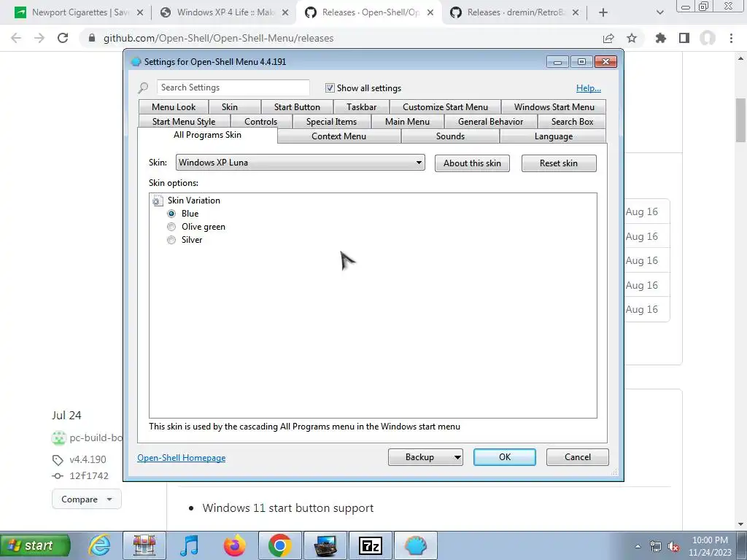
Task: Open the Search Box tab
Action: (572, 122)
